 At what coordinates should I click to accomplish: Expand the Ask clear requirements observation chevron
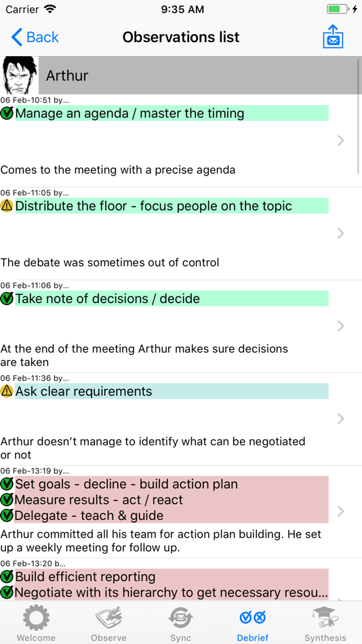coord(340,419)
